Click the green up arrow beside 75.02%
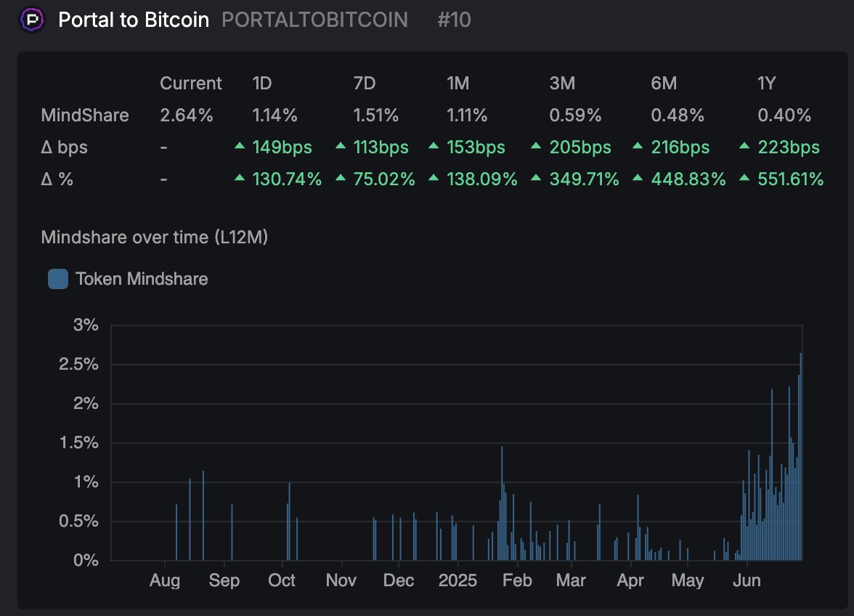 tap(341, 177)
